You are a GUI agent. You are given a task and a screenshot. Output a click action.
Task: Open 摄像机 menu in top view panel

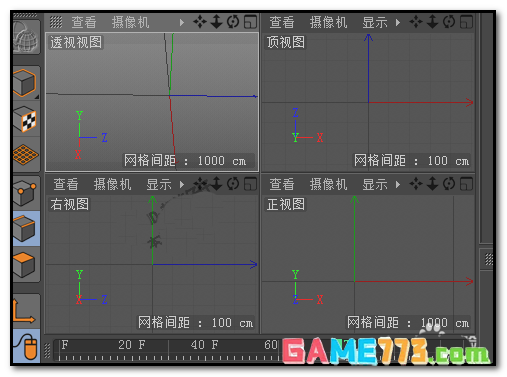click(x=328, y=22)
